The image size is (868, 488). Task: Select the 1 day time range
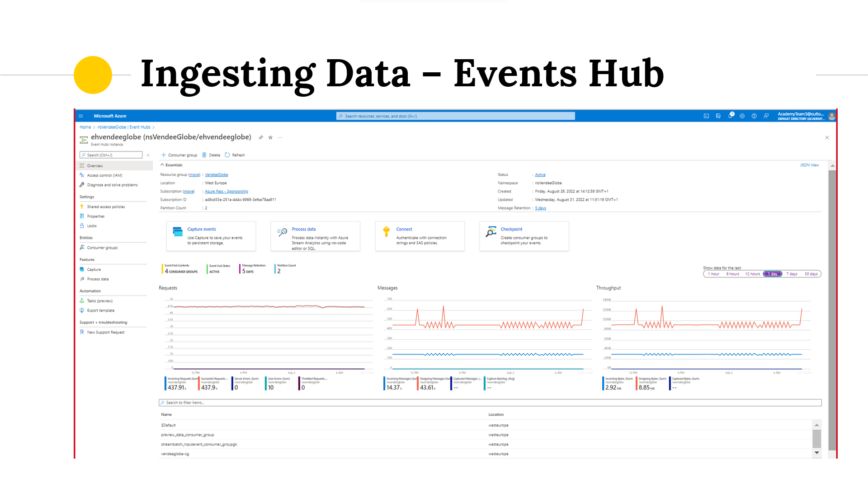(773, 274)
